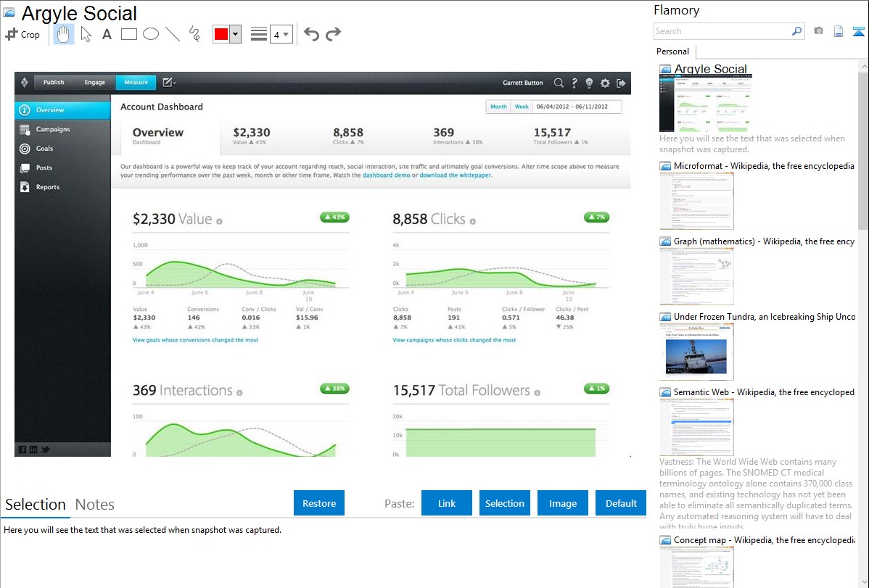Select Reports in the sidebar
869x588 pixels.
(62, 187)
